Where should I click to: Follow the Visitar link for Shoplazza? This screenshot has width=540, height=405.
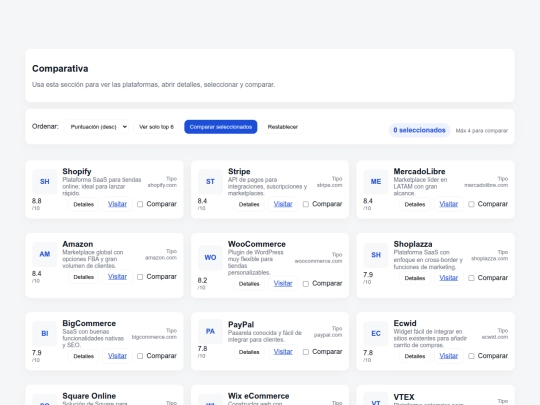point(449,278)
